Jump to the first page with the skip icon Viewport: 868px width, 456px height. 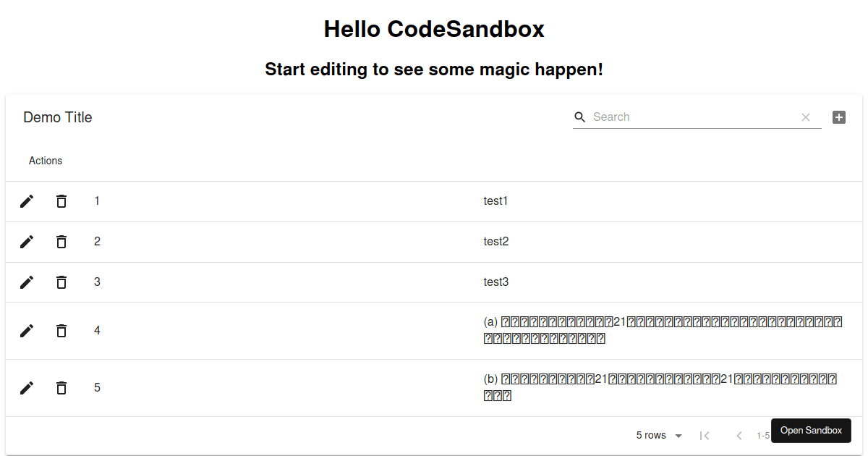(705, 435)
